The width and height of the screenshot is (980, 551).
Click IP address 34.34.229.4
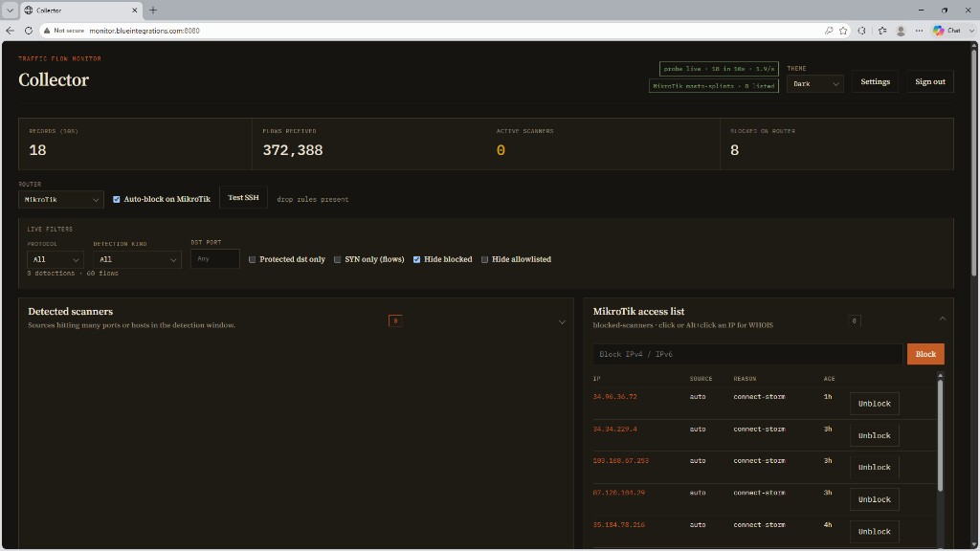click(x=615, y=430)
